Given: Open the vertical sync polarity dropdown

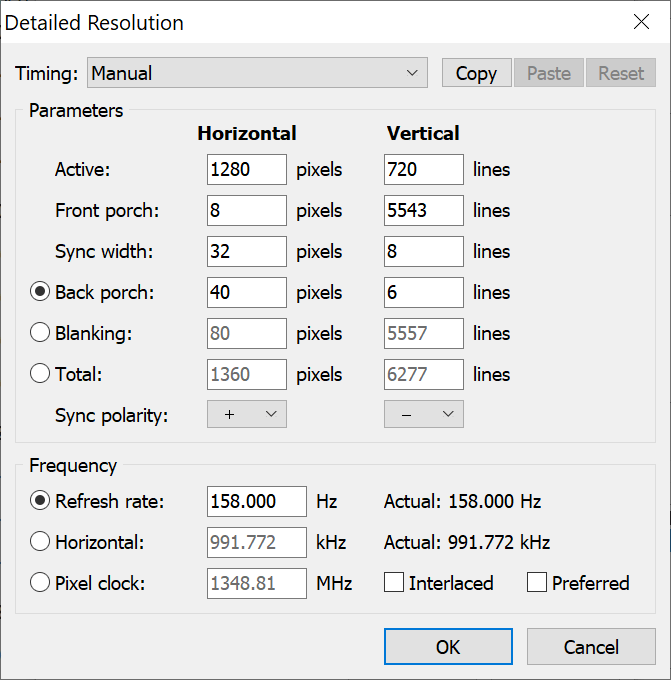Looking at the screenshot, I should [x=423, y=415].
